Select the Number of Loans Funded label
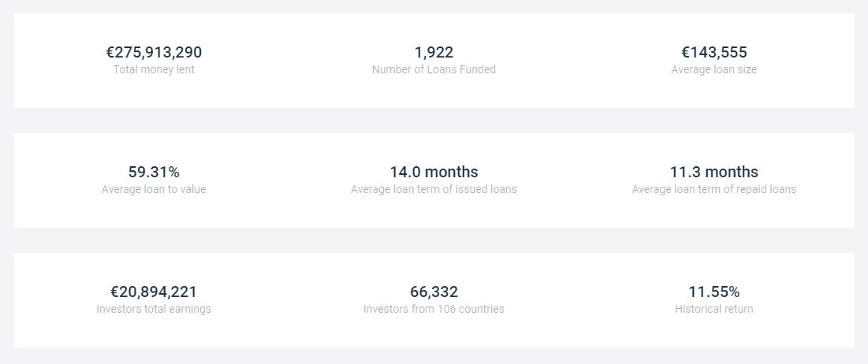Screen dimensions: 868x364 pos(434,69)
